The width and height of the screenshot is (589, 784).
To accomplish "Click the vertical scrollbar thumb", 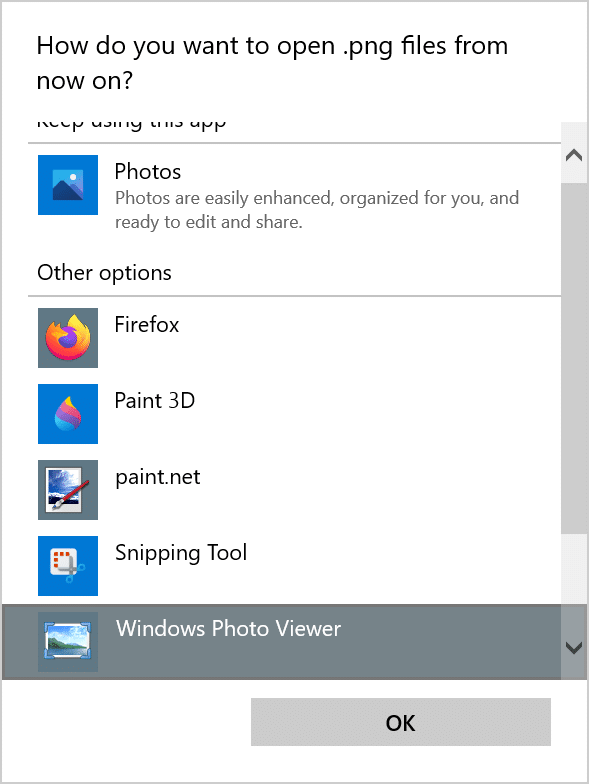I will point(574,358).
